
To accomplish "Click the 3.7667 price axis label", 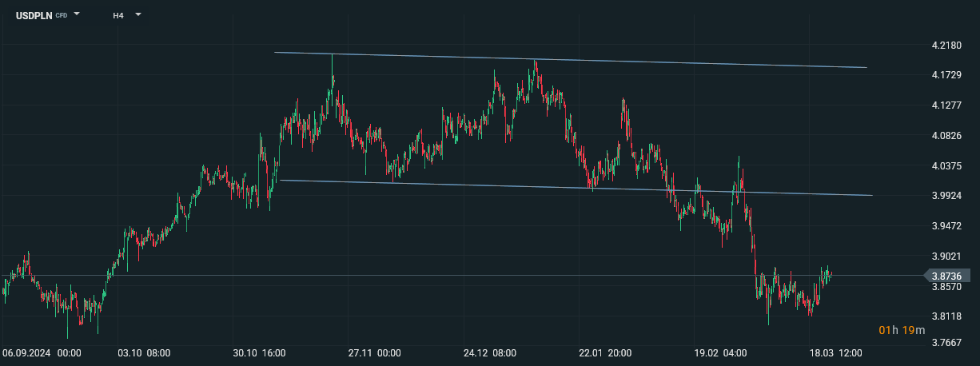I will point(946,343).
